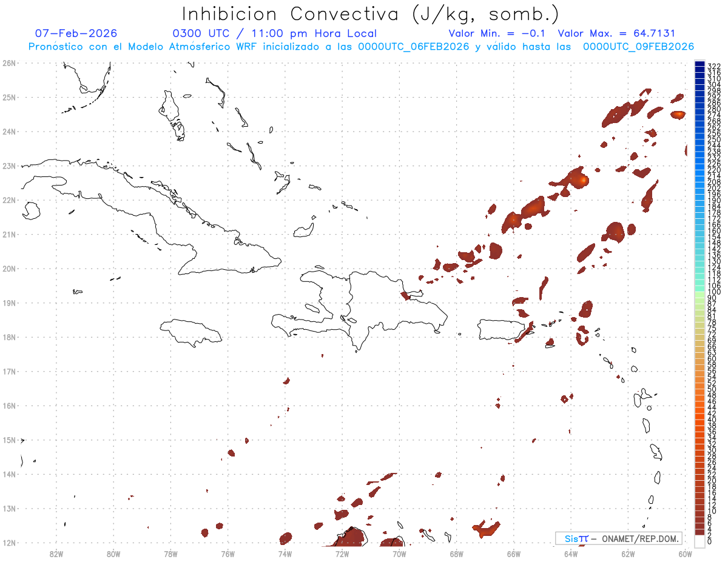Image resolution: width=728 pixels, height=562 pixels.
Task: Click the 24N latitude label
Action: pyautogui.click(x=8, y=132)
